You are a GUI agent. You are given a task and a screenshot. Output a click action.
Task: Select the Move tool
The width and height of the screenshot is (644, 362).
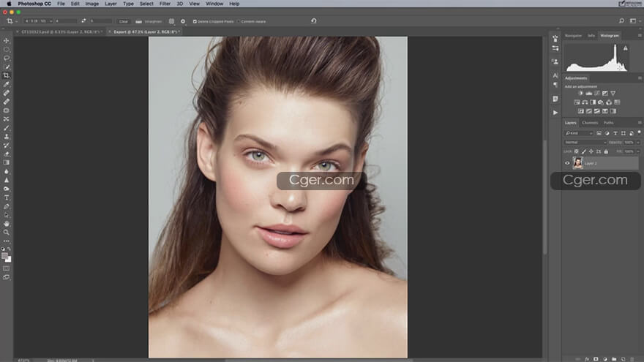coord(7,41)
